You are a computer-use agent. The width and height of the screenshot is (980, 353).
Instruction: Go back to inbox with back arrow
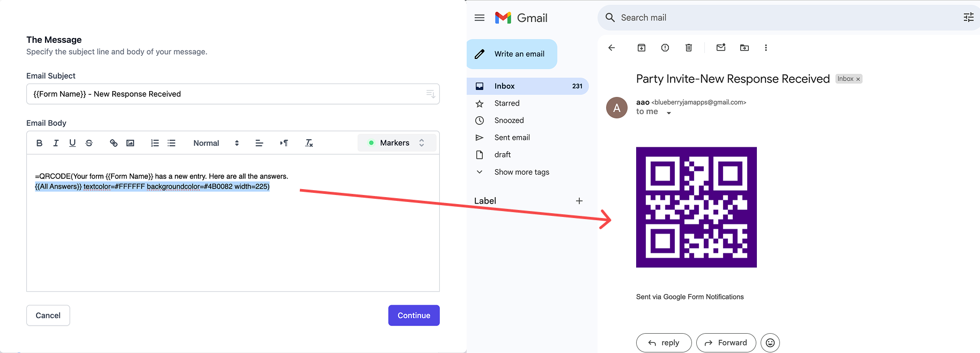(611, 48)
